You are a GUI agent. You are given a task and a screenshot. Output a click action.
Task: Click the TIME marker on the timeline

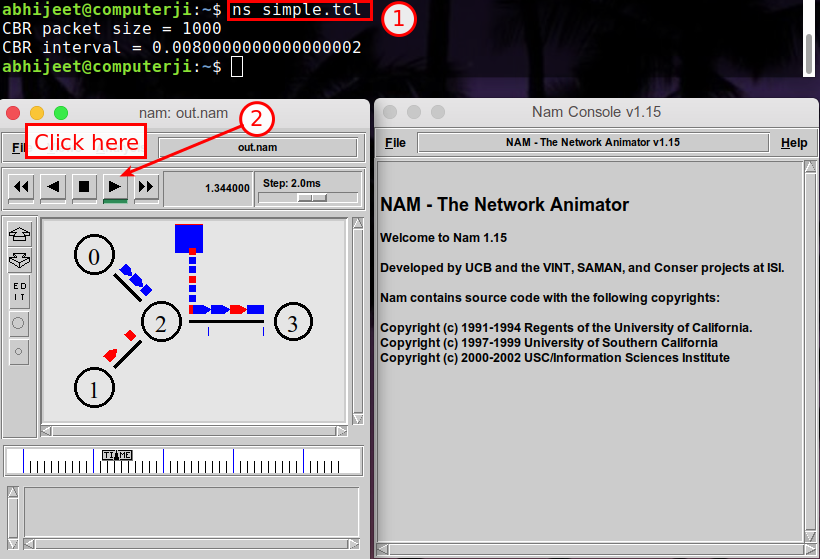click(x=117, y=456)
